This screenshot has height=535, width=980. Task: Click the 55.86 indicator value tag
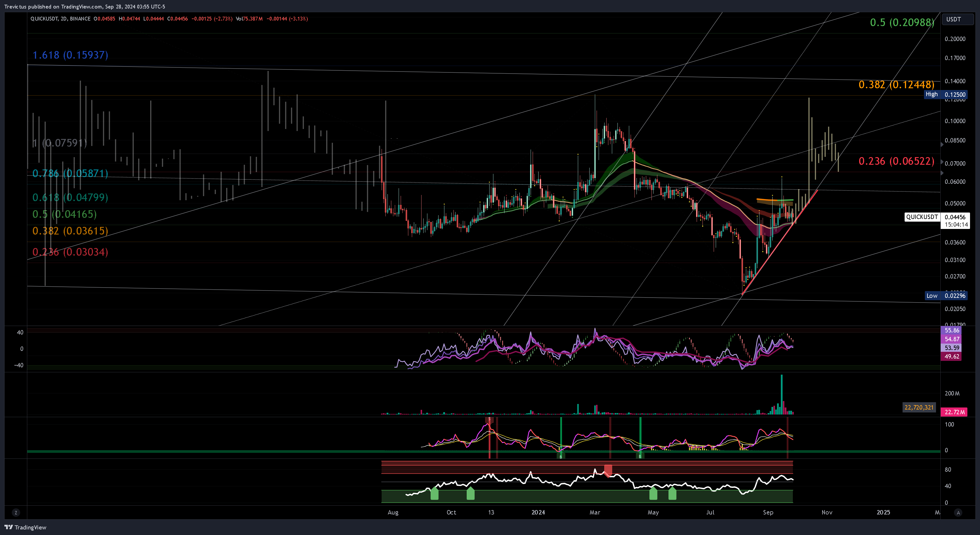click(952, 330)
